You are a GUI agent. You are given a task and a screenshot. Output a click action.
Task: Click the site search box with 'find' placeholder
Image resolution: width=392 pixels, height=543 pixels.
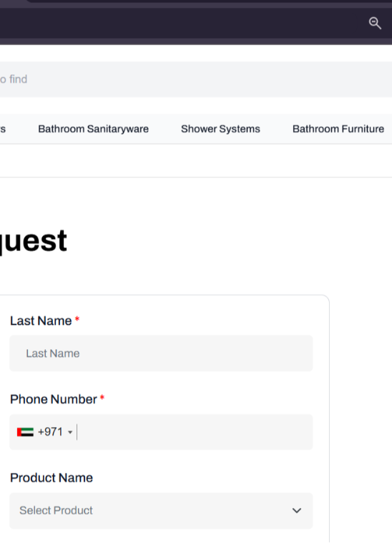pyautogui.click(x=196, y=79)
